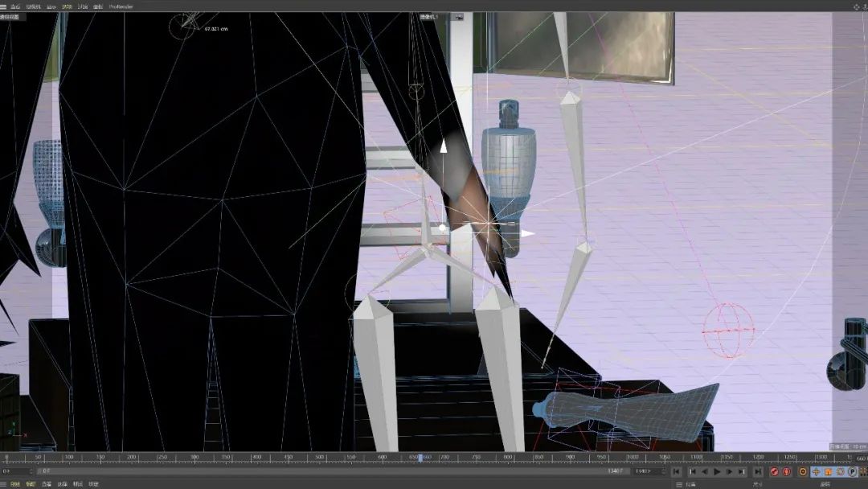
Task: Toggle the Autokeying button
Action: [x=787, y=472]
